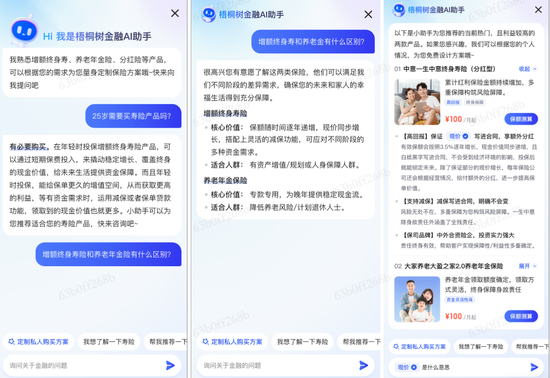Tap 定制私人购买方案 chip in right panel
550x378 pixels.
tap(420, 346)
